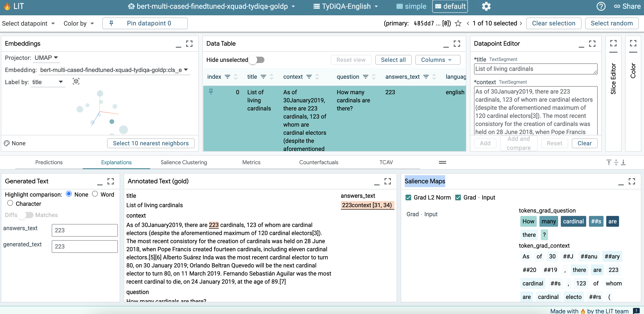Expand the Columns dropdown in Data Table

coord(437,60)
